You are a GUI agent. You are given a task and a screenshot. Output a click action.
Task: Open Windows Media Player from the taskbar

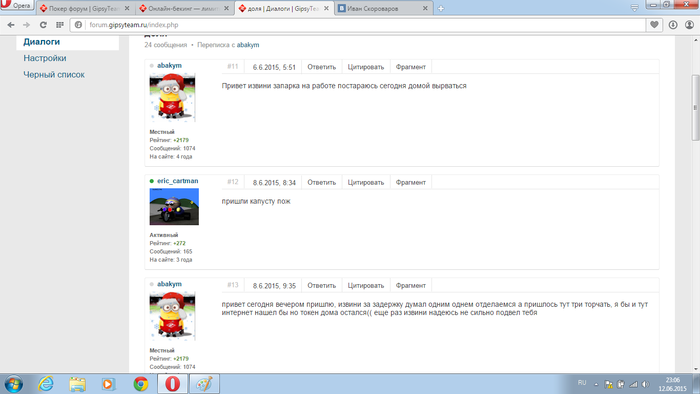tap(108, 384)
